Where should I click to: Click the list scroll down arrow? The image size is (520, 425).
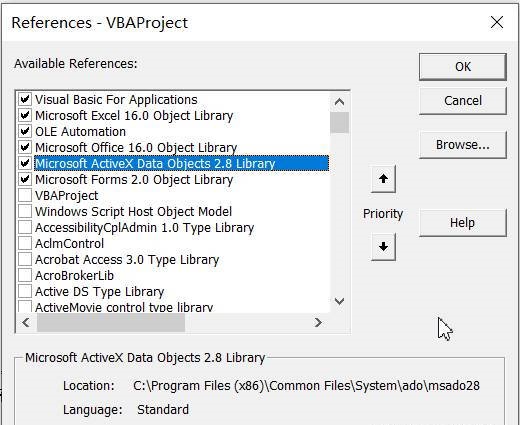[x=339, y=302]
